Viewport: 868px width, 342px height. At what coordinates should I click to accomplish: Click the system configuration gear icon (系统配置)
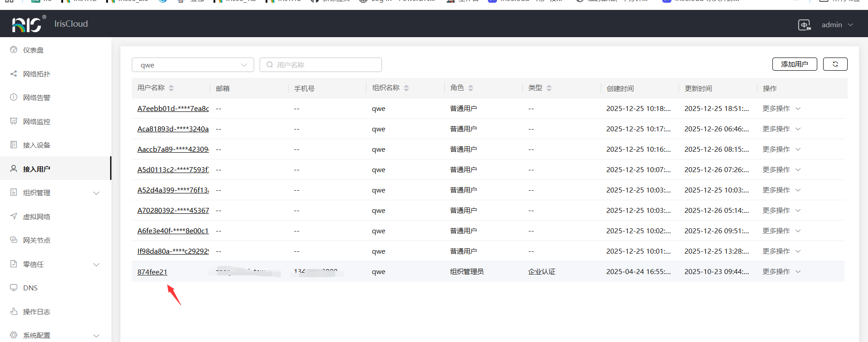(x=14, y=335)
